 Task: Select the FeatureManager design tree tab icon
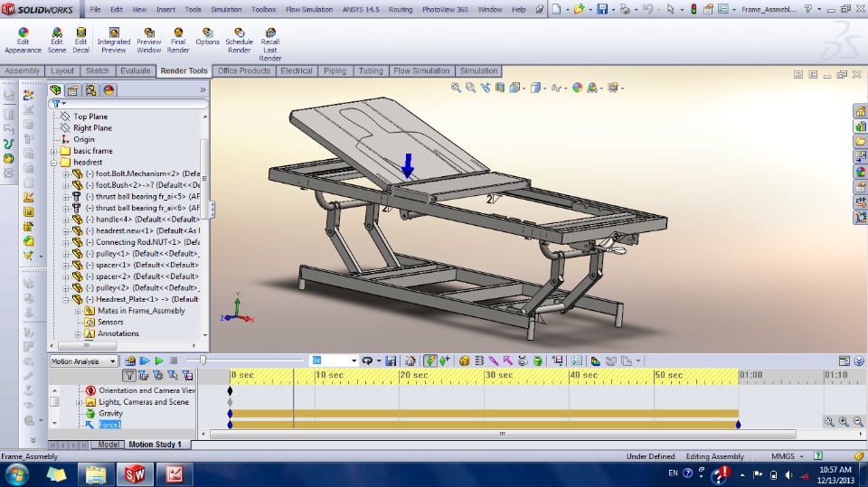point(55,90)
